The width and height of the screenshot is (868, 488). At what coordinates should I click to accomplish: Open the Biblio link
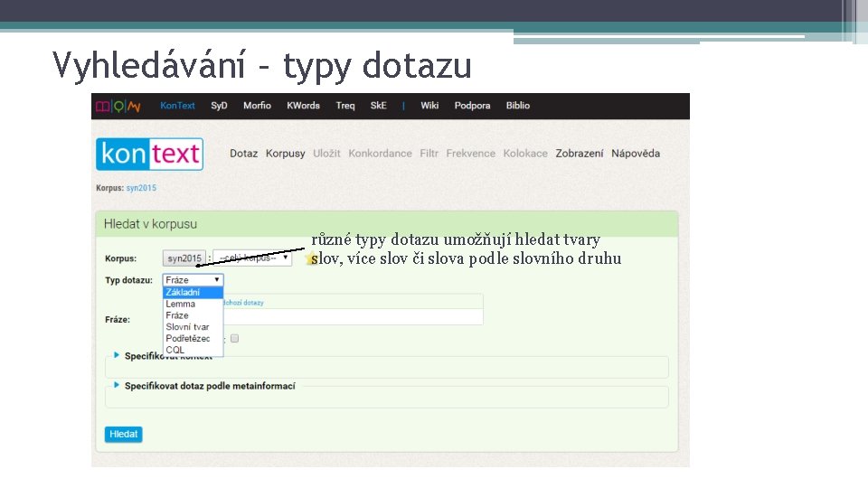click(517, 106)
